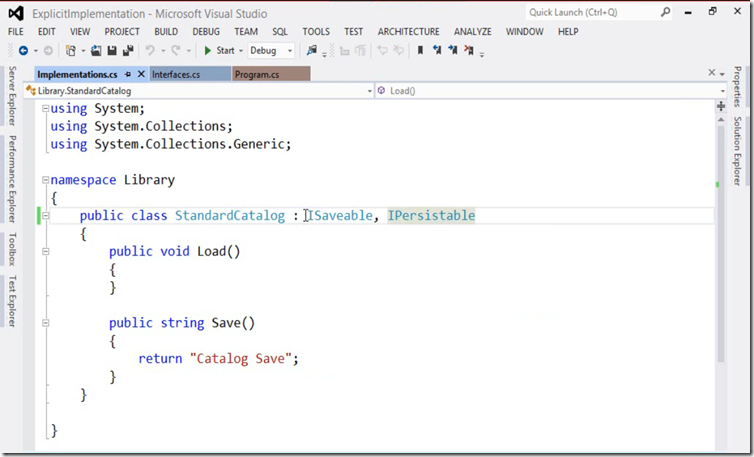Image resolution: width=754 pixels, height=457 pixels.
Task: Click the green Start debugging play icon
Action: pos(208,51)
